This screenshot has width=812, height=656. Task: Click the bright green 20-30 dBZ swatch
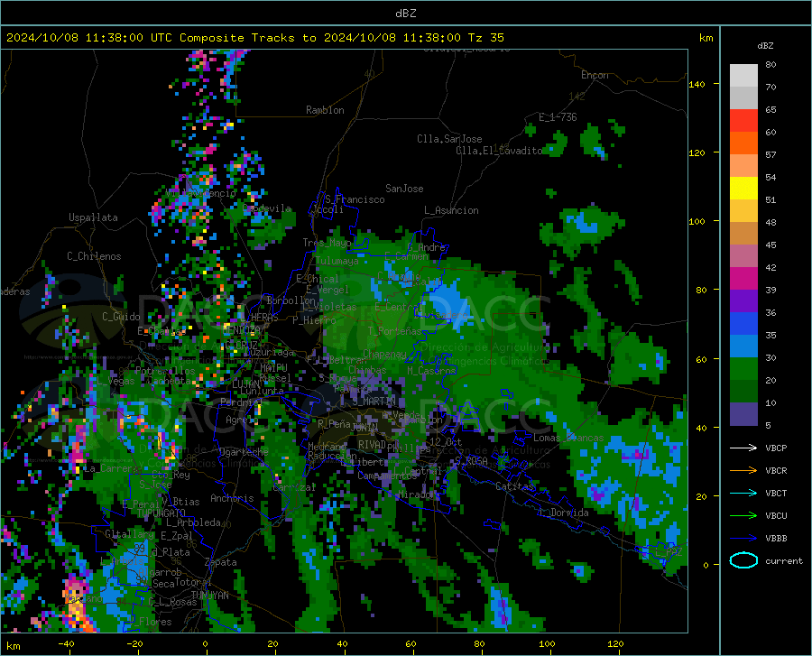coord(743,369)
